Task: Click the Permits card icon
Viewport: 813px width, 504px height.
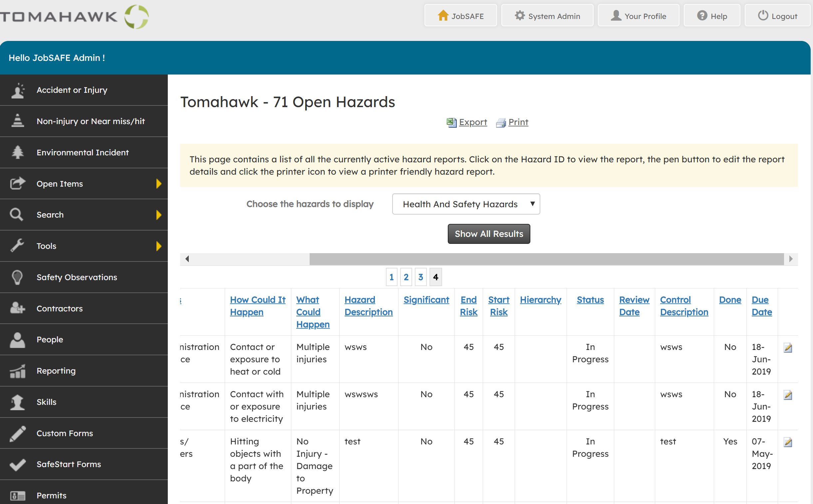Action: point(18,496)
